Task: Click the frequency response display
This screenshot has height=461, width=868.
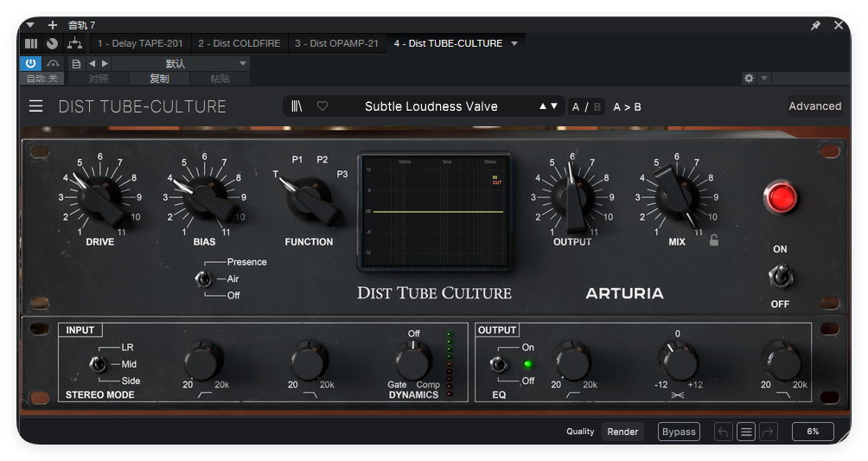Action: [435, 212]
